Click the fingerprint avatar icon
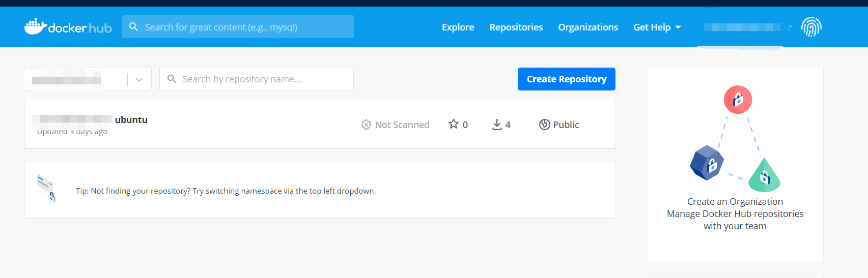868x278 pixels. tap(811, 27)
